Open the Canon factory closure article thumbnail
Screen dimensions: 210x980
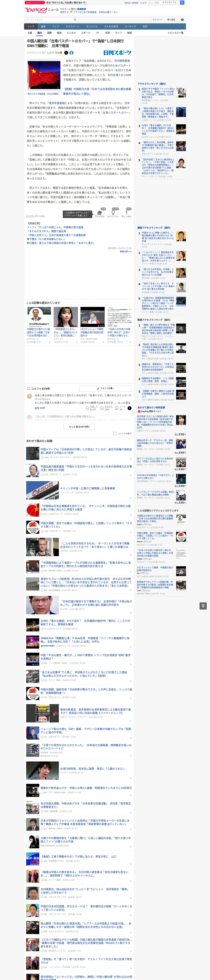(x=42, y=490)
